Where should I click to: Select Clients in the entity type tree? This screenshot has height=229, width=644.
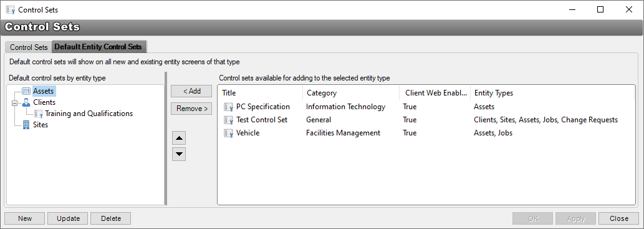point(44,102)
